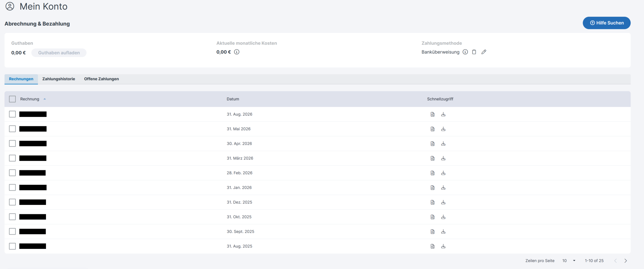Image resolution: width=644 pixels, height=269 pixels.
Task: Check the invoice row dated 31. Aug. 2026
Action: pyautogui.click(x=12, y=114)
